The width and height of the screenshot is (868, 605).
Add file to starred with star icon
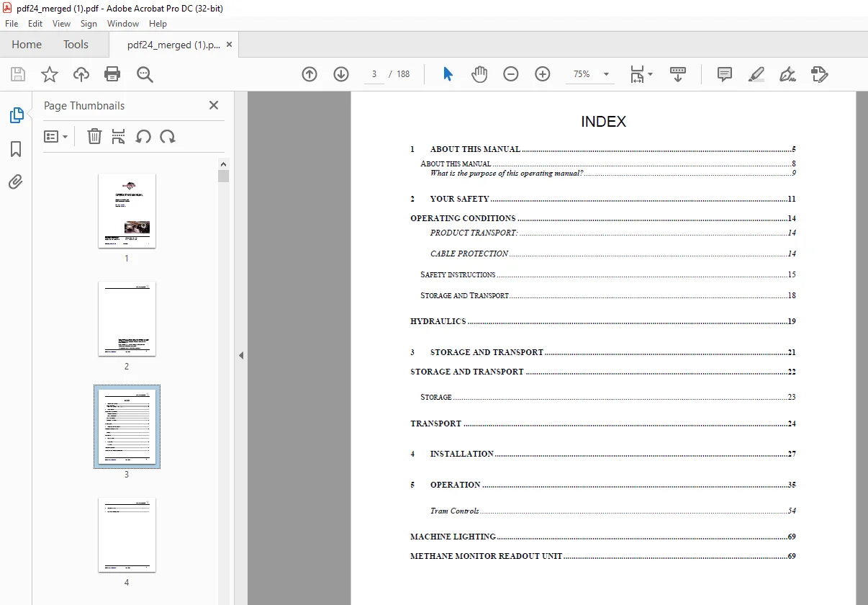tap(49, 74)
